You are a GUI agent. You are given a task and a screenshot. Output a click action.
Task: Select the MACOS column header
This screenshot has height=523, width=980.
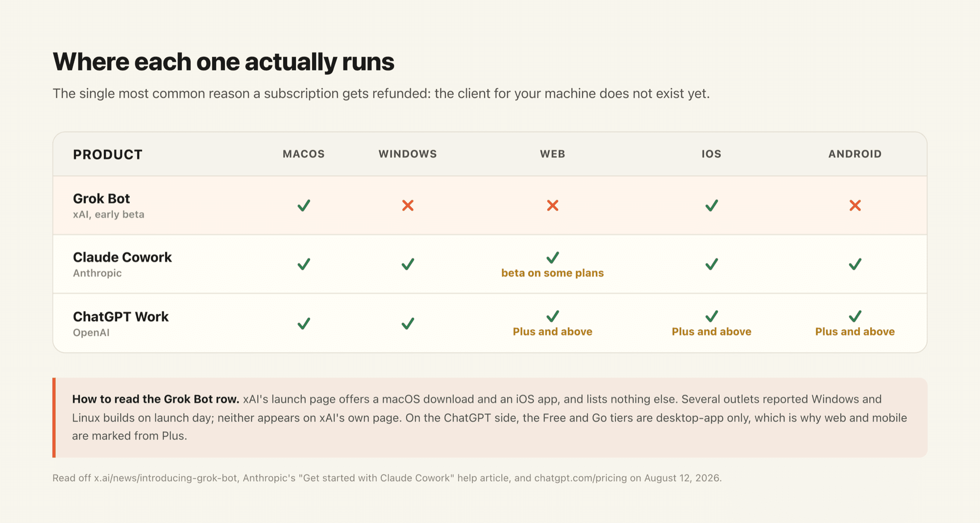[x=304, y=154]
